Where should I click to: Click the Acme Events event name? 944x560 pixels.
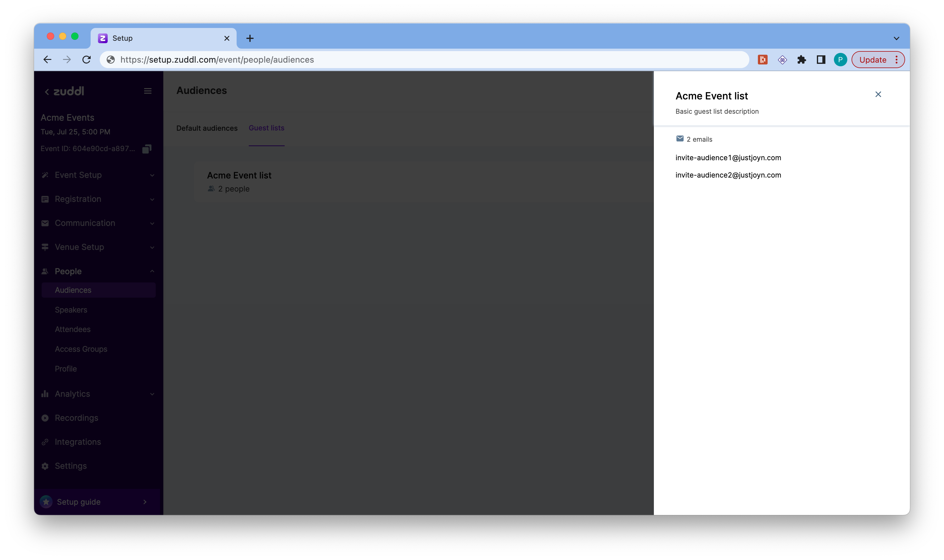click(68, 118)
